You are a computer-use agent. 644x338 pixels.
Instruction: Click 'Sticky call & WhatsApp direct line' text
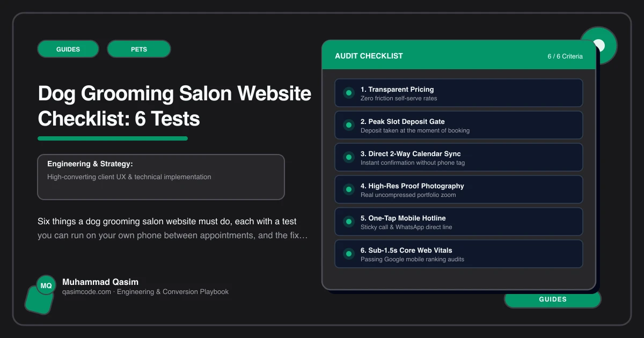pyautogui.click(x=406, y=227)
